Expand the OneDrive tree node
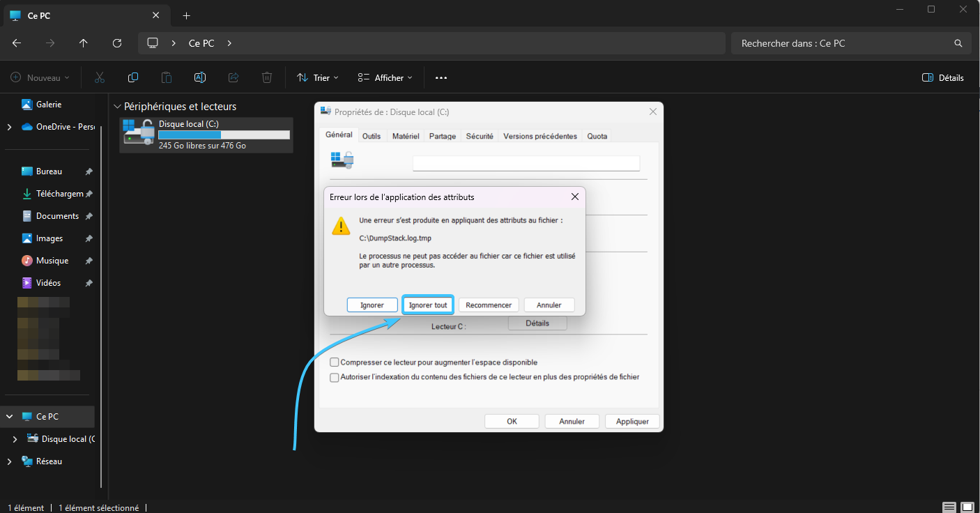The height and width of the screenshot is (513, 980). click(x=9, y=127)
